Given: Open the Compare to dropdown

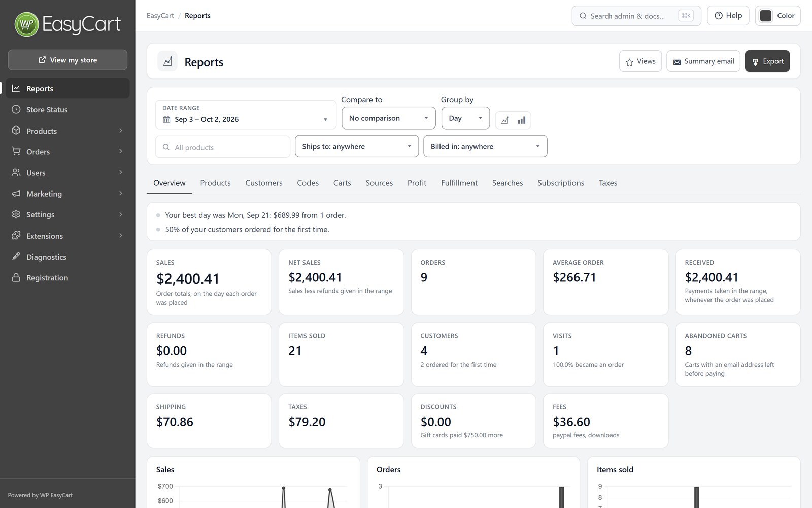Looking at the screenshot, I should click(389, 118).
